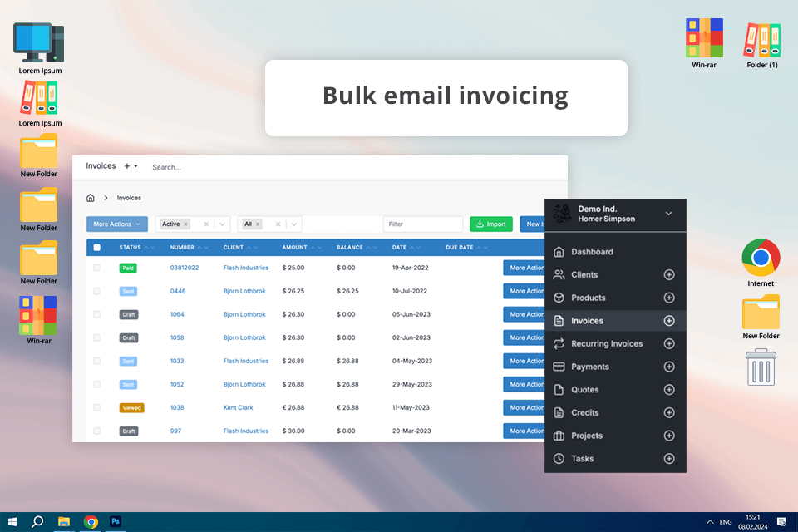The height and width of the screenshot is (532, 798).
Task: Add a quote with plus icon
Action: (x=669, y=390)
